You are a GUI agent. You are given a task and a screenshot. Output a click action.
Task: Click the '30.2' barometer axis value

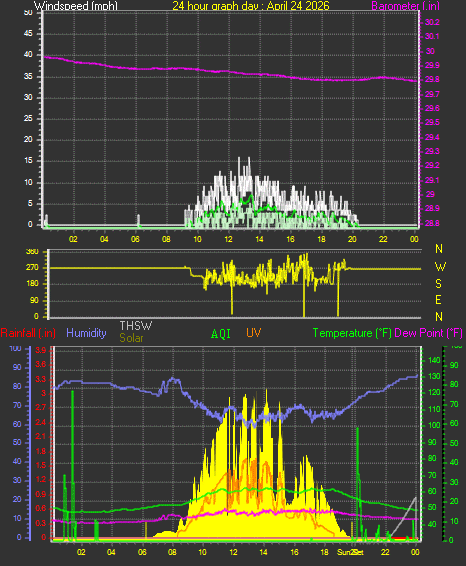[432, 22]
